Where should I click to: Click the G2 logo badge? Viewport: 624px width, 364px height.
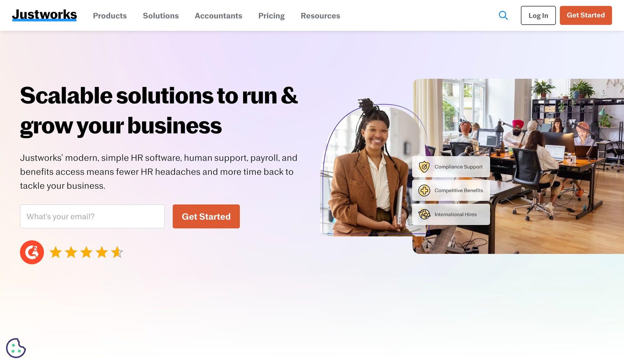point(32,252)
